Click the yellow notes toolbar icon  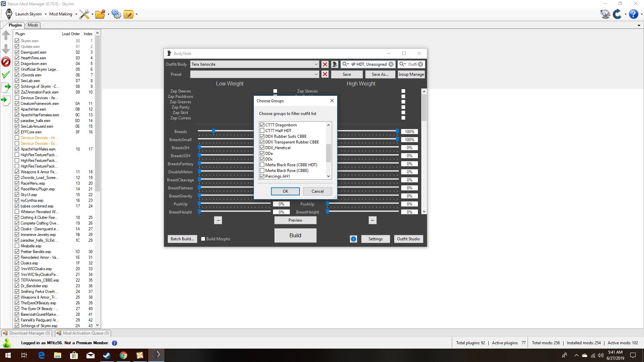(x=128, y=14)
